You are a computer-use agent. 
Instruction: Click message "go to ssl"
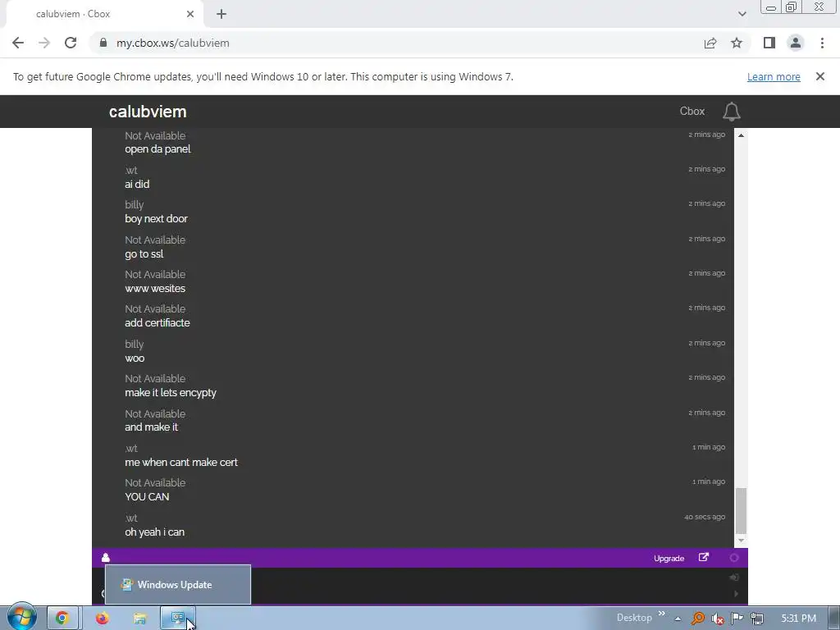pyautogui.click(x=144, y=254)
